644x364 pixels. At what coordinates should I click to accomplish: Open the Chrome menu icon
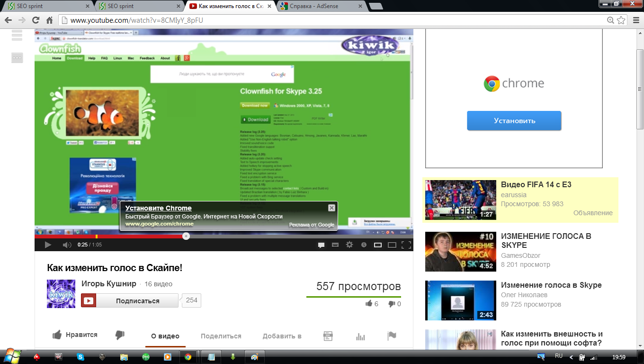[635, 20]
